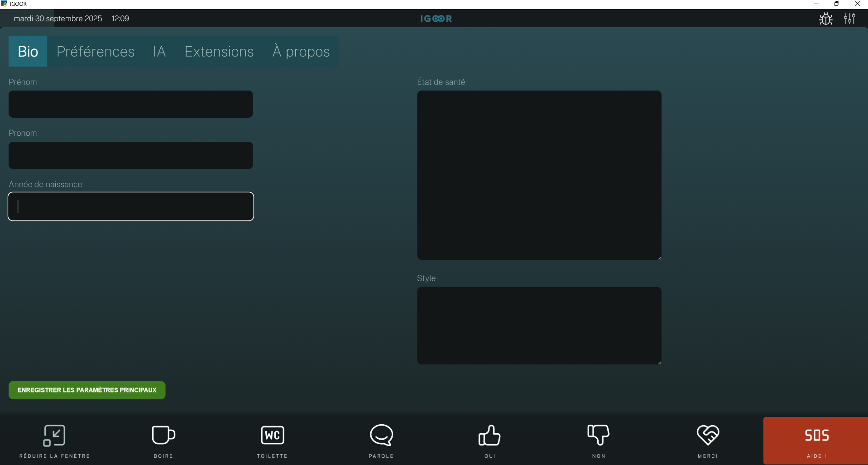Restore down the IGOOR window
The width and height of the screenshot is (868, 465).
[837, 4]
